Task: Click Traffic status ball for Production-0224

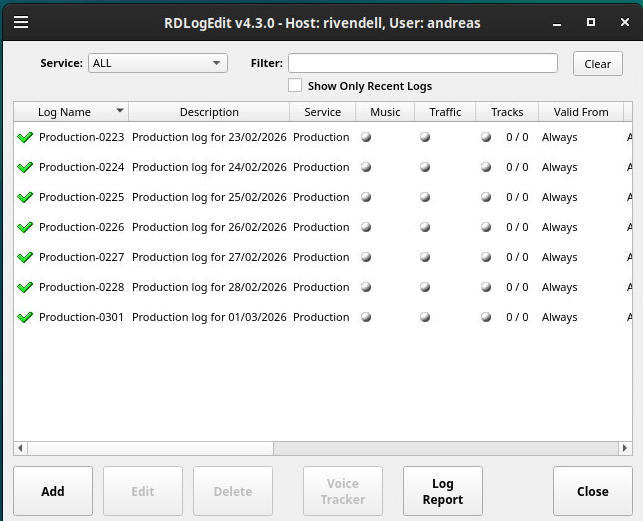Action: 425,167
